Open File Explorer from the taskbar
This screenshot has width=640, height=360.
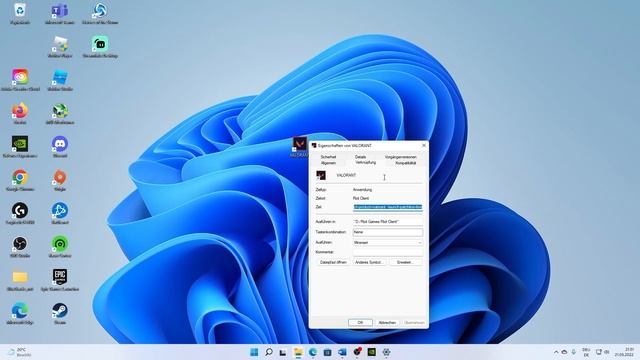point(298,352)
